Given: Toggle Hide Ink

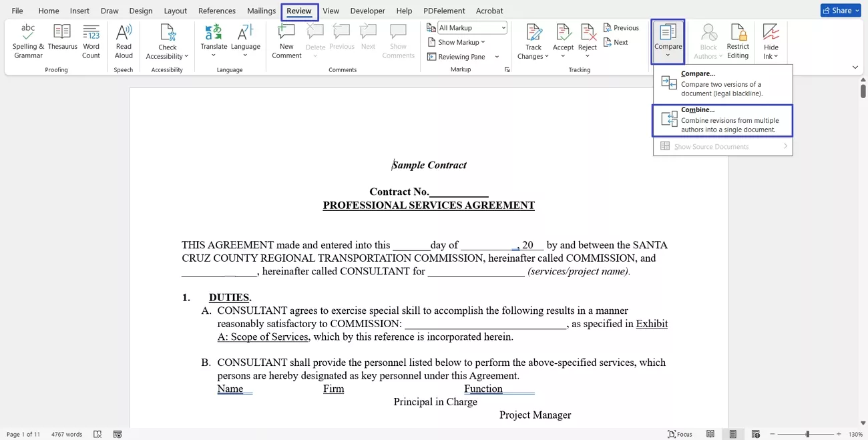Looking at the screenshot, I should pyautogui.click(x=771, y=40).
